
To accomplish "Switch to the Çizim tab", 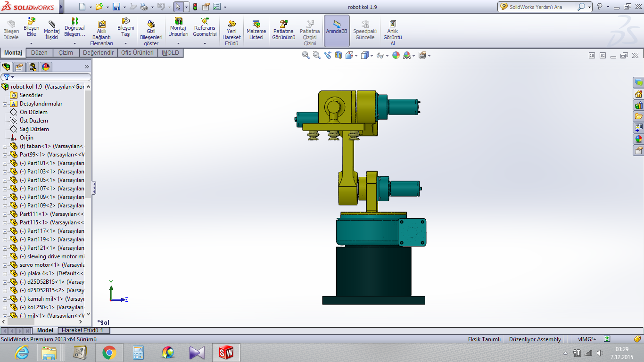I will (x=66, y=53).
